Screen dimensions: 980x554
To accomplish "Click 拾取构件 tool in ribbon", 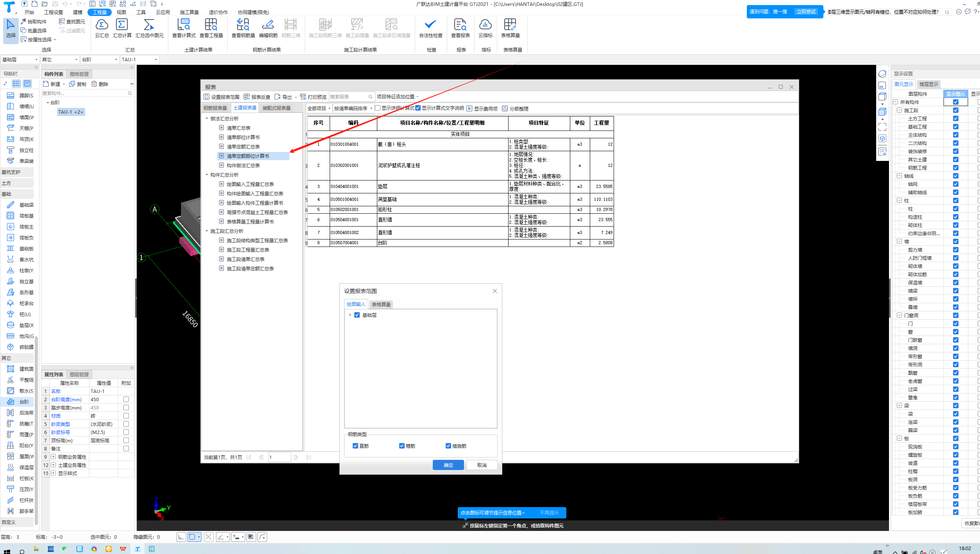I will (34, 21).
